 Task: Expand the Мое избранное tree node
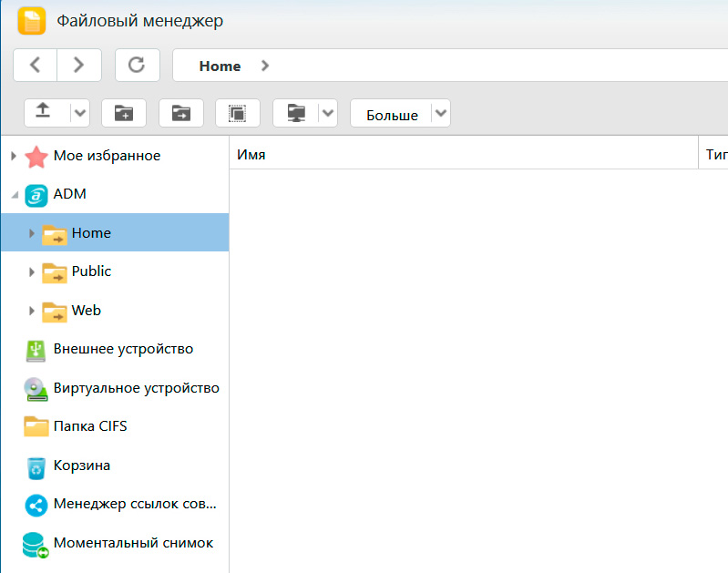click(x=14, y=156)
